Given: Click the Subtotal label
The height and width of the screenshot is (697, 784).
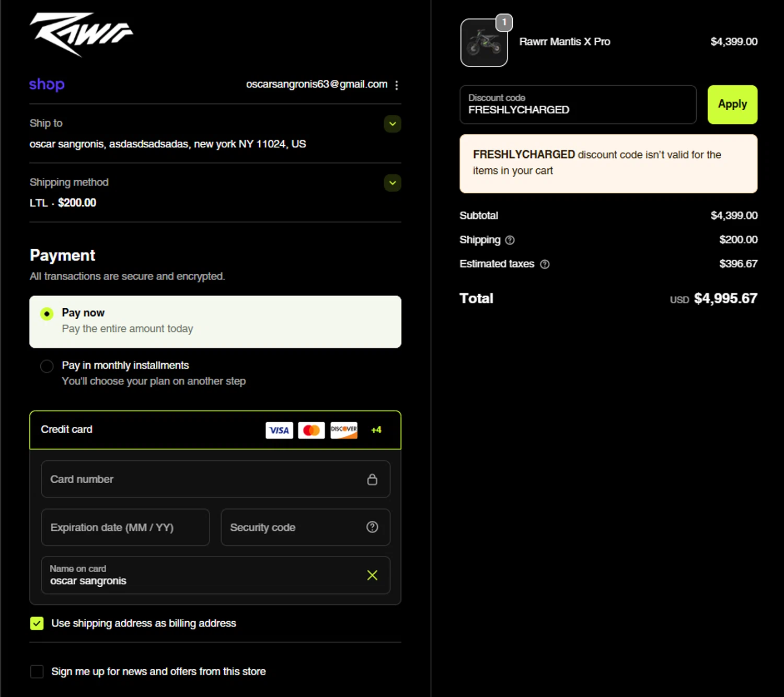Looking at the screenshot, I should [x=479, y=216].
